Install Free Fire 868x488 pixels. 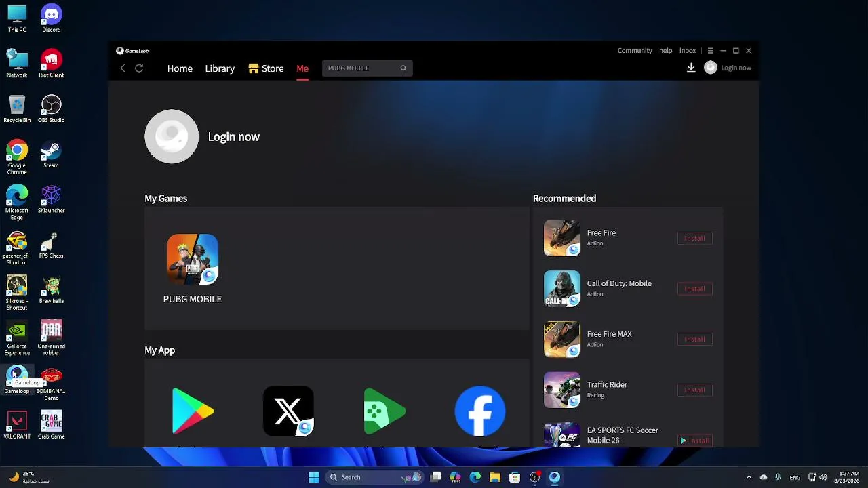(x=694, y=238)
